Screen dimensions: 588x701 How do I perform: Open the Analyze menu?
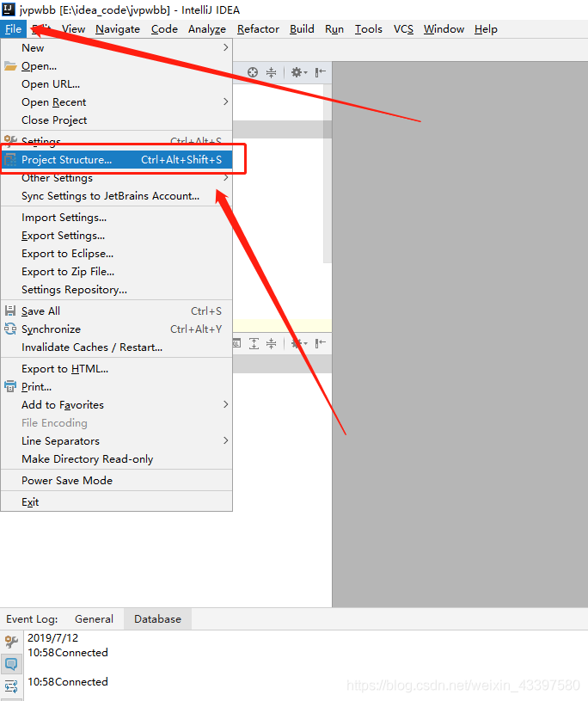click(x=207, y=29)
